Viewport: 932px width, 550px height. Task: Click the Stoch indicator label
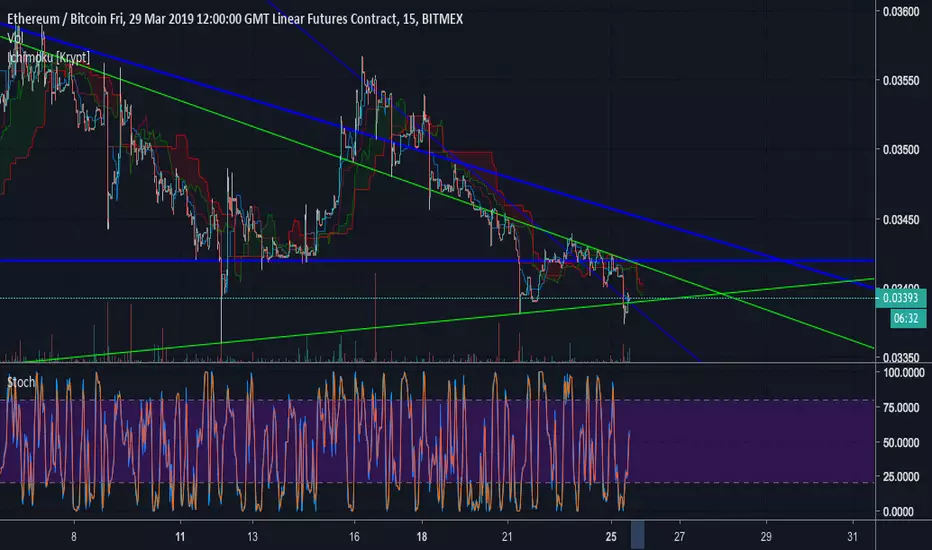click(x=21, y=382)
